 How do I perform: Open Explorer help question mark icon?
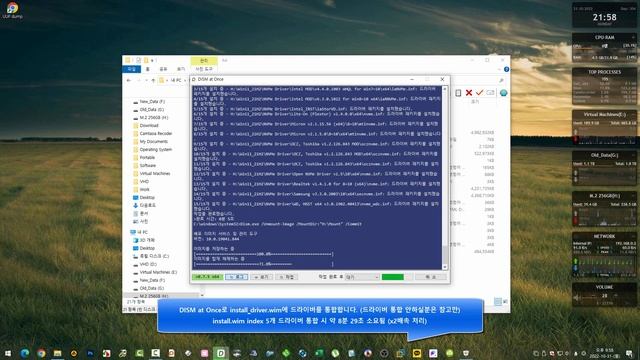click(x=506, y=69)
